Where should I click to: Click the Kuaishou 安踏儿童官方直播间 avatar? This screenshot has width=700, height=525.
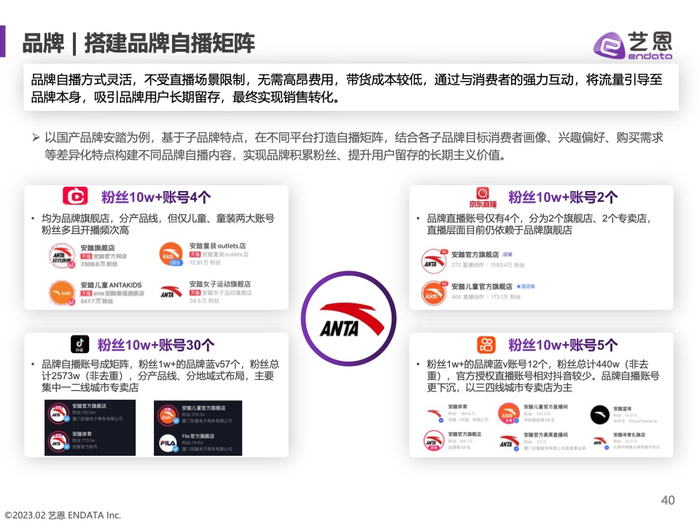pos(508,413)
